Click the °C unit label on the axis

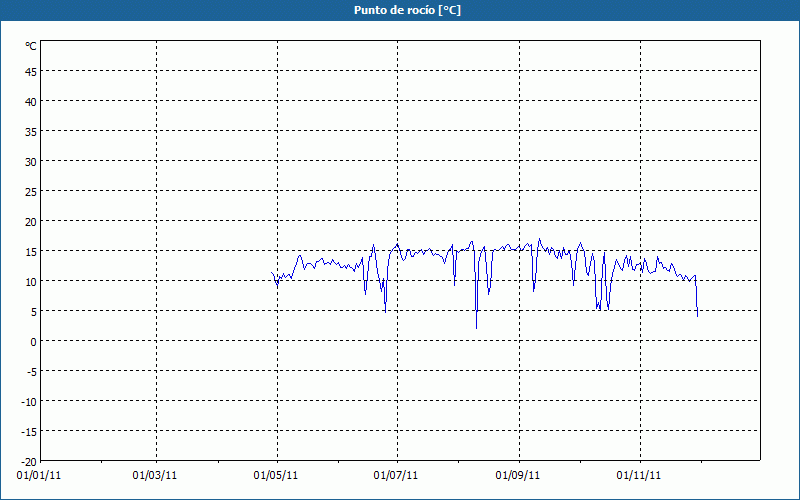coord(31,46)
